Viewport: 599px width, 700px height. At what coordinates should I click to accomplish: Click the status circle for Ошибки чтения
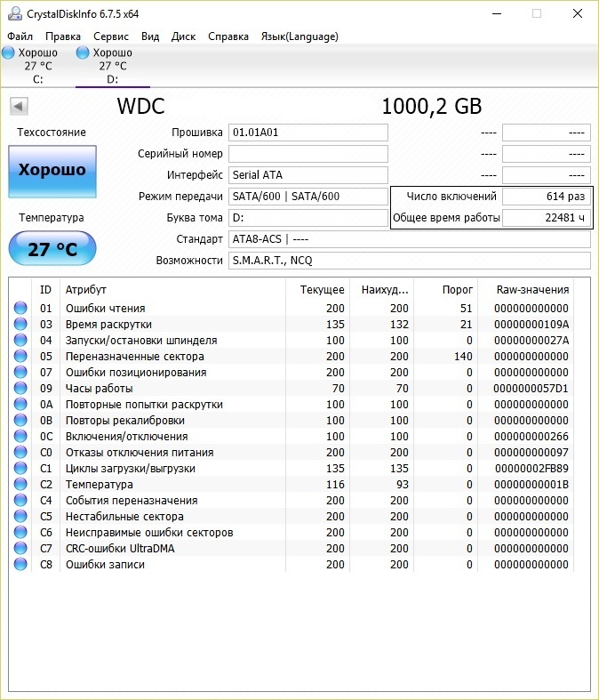pyautogui.click(x=20, y=308)
